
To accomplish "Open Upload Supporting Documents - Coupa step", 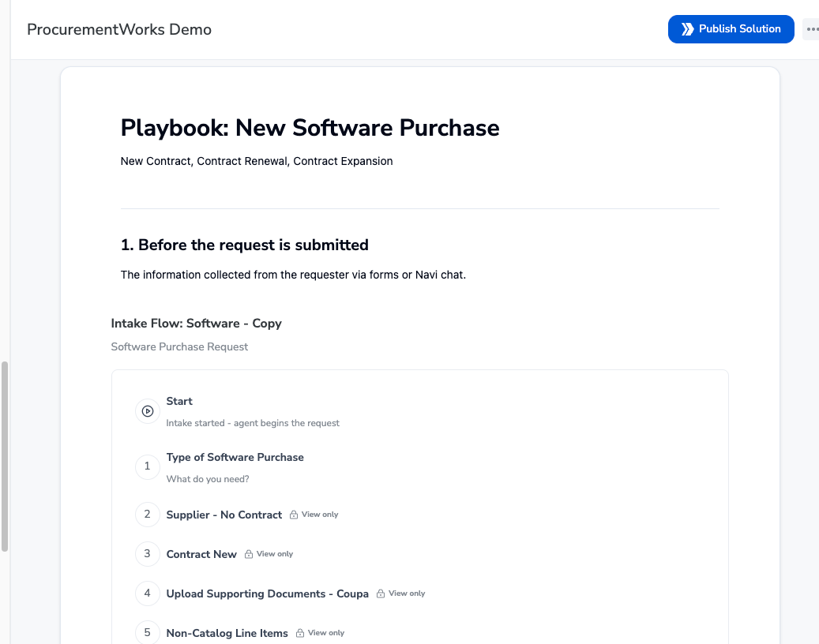I will (268, 593).
